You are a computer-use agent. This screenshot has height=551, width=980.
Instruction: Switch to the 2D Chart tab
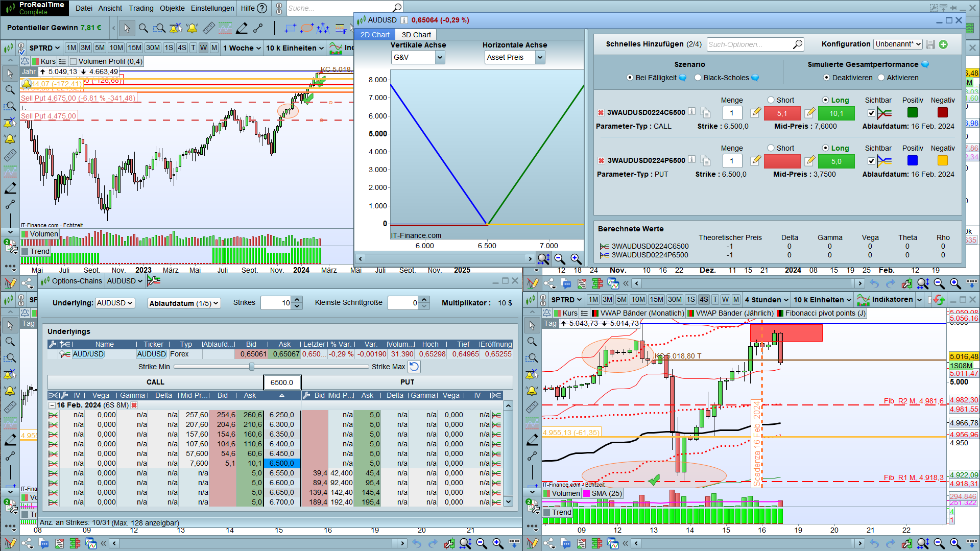coord(375,35)
